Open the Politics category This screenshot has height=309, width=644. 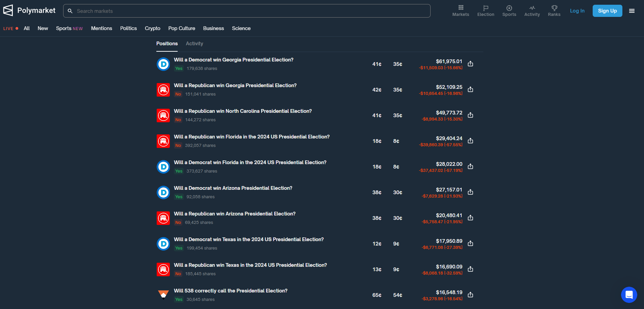[129, 28]
